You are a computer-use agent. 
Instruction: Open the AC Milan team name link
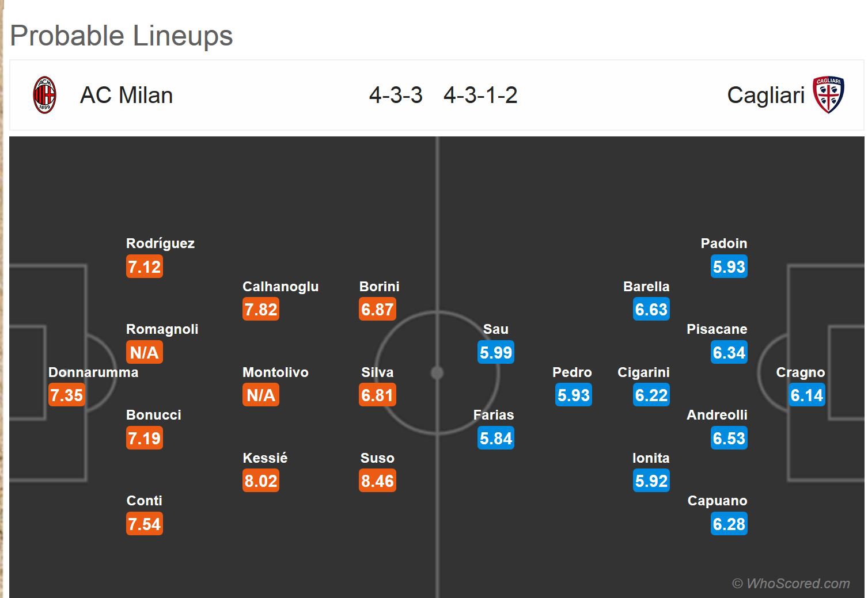click(x=126, y=96)
